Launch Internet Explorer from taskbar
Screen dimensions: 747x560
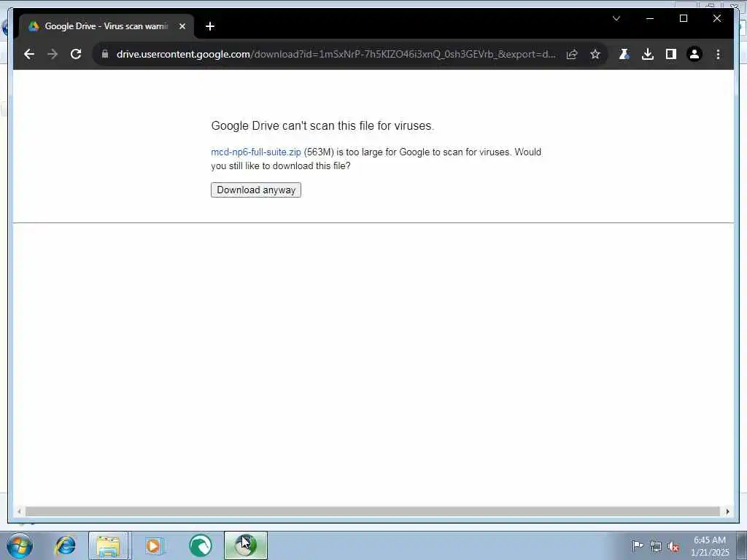point(65,545)
